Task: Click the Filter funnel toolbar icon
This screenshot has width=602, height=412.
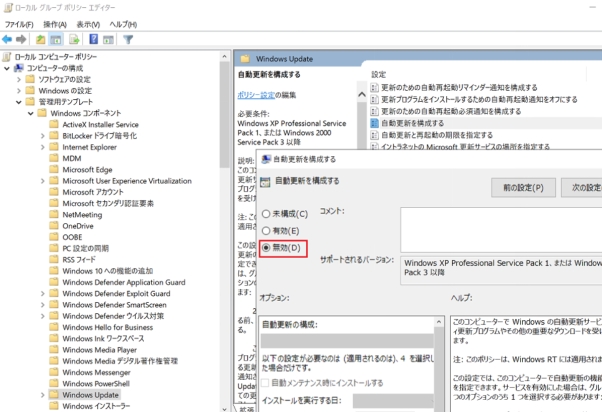Action: tap(128, 39)
